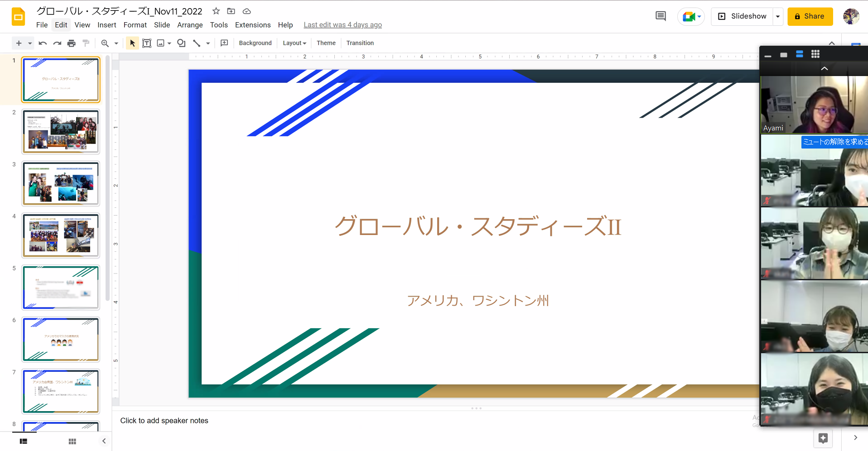Click the redo arrow icon
This screenshot has height=451, width=868.
click(x=57, y=43)
